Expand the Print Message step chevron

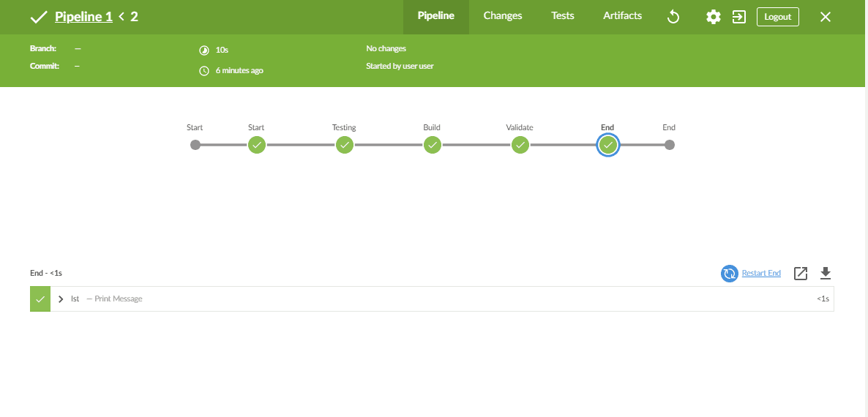(x=61, y=298)
